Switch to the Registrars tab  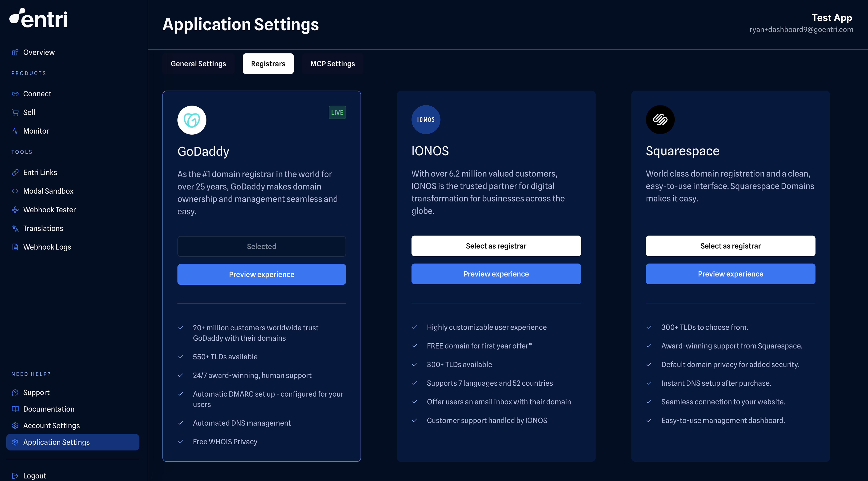coord(268,64)
